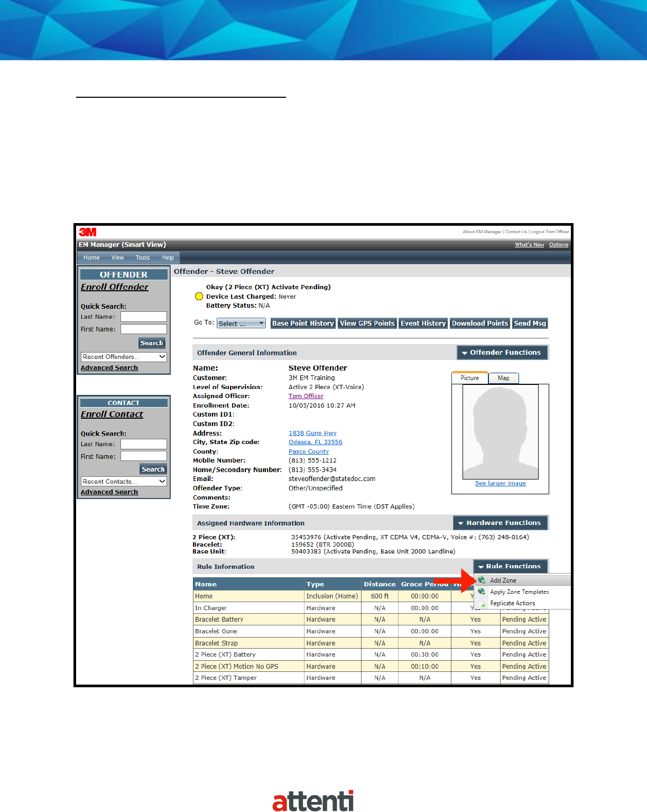Screen dimensions: 647x812
Task: Click the Apply Zone Templates icon
Action: pyautogui.click(x=482, y=592)
